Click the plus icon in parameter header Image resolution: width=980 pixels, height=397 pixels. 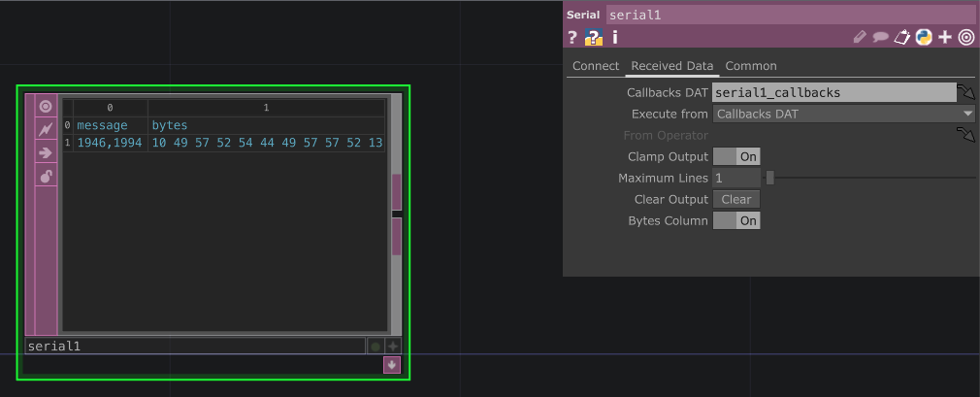pos(945,38)
